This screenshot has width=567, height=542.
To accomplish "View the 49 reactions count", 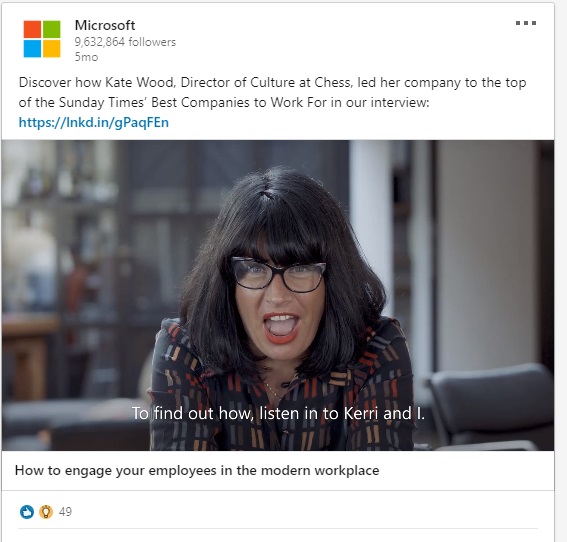I will click(x=65, y=512).
